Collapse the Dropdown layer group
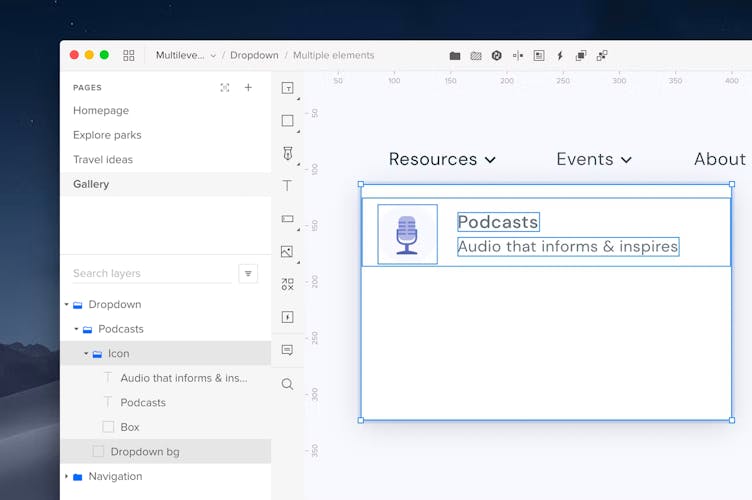The image size is (752, 500). tap(66, 304)
